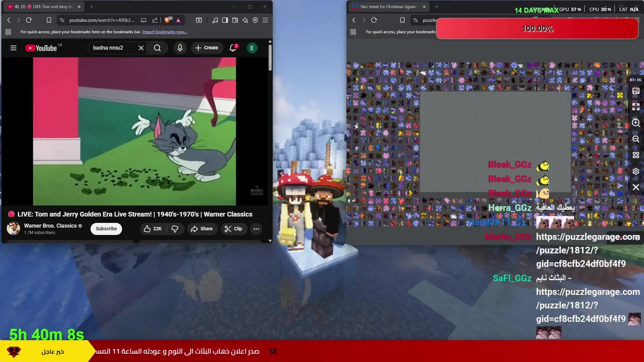644x362 pixels.
Task: Open music playlist toolbar icon
Action: coord(215,20)
